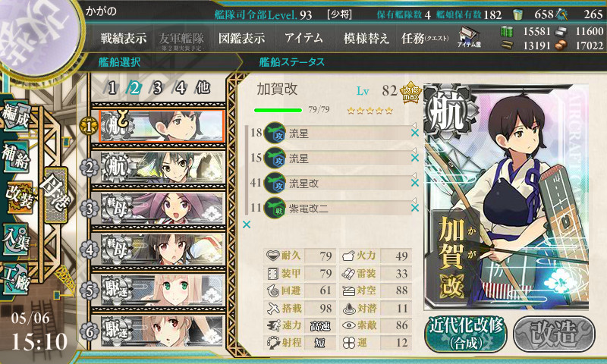Screen dimensions: 607x364
Task: Click the アイテム屋 item shop icon
Action: 469,37
